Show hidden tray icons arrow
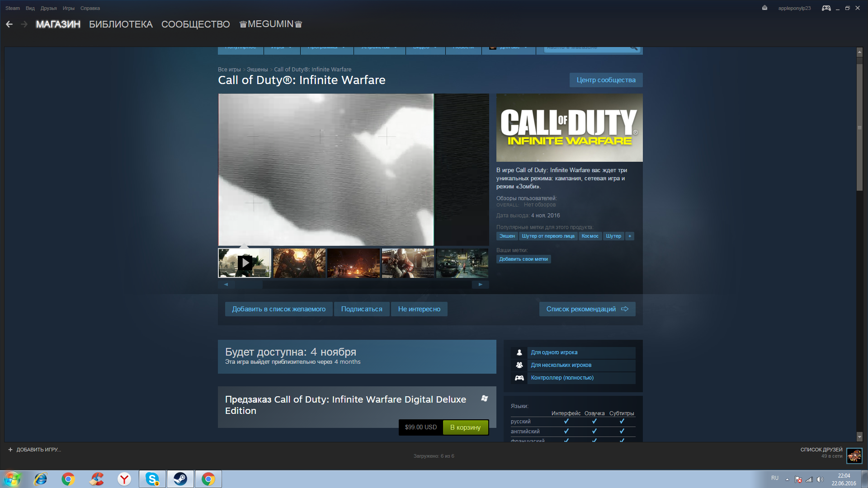Screen dimensions: 868x488 point(787,479)
